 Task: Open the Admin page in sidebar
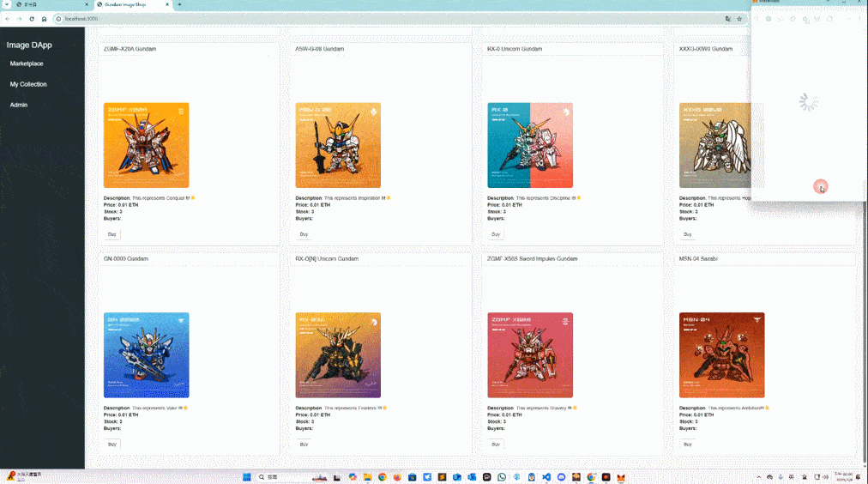[x=18, y=105]
